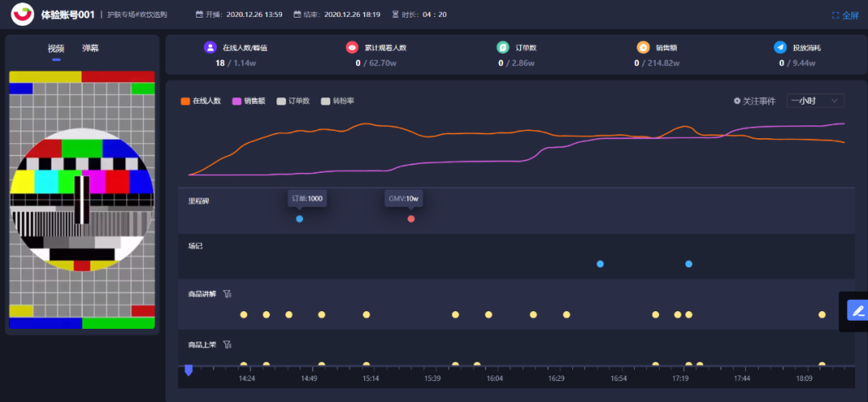Open the 关注事件 settings button
Image resolution: width=868 pixels, height=402 pixels.
coord(754,101)
